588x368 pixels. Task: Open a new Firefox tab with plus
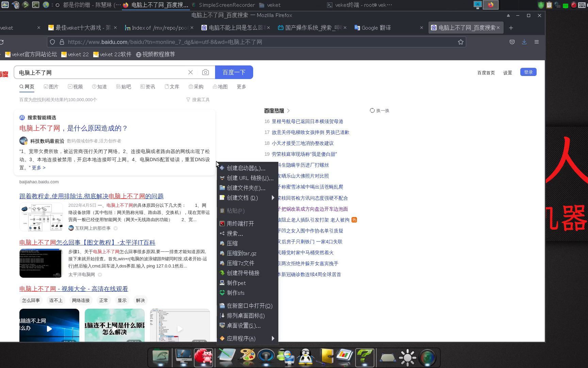(511, 28)
